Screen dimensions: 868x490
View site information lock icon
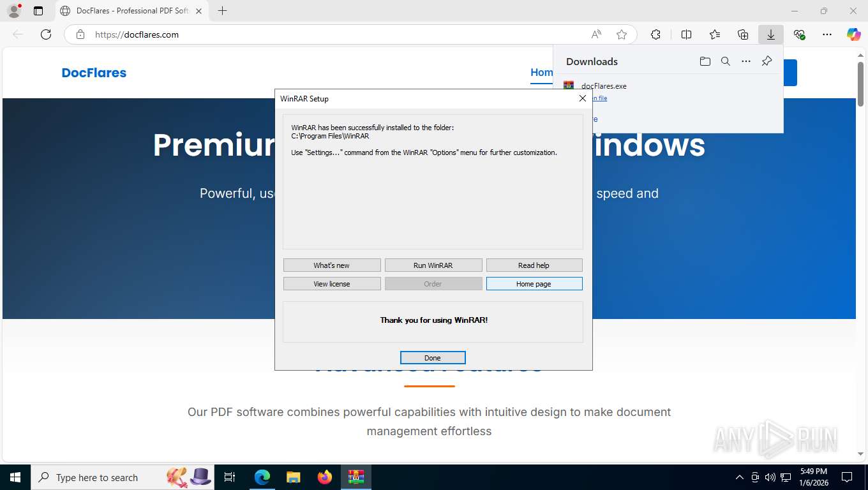(x=80, y=34)
